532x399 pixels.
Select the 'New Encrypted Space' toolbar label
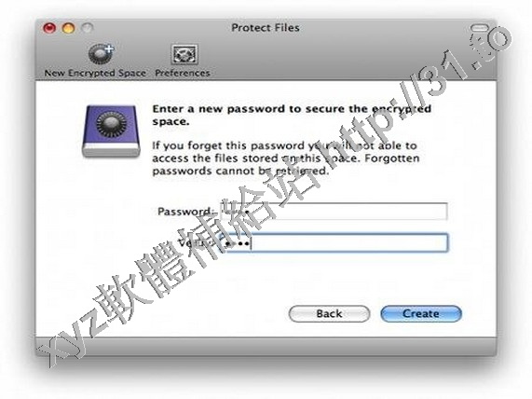coord(95,73)
